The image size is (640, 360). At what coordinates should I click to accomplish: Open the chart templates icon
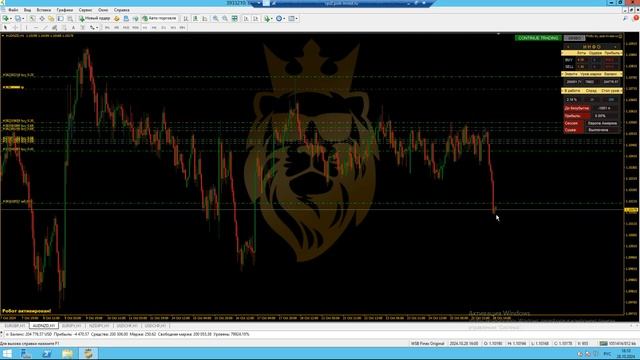tap(291, 18)
